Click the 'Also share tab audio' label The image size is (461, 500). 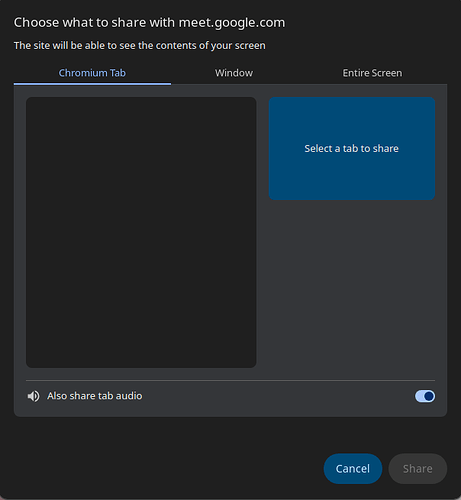(x=95, y=396)
